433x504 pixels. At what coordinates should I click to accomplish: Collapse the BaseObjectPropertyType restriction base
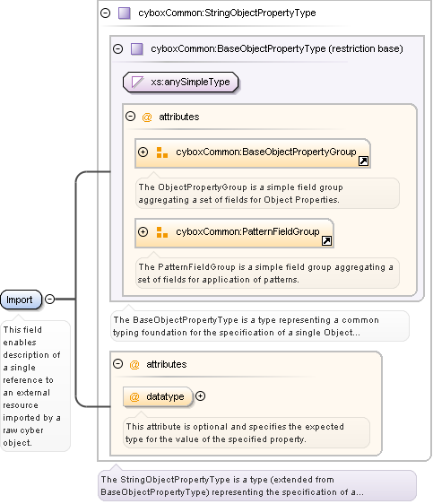117,48
